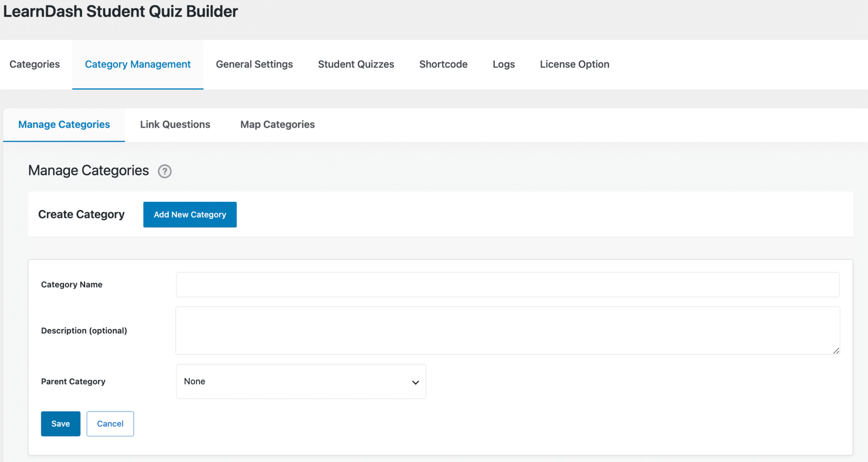
Task: Focus the Category Name input field
Action: point(507,284)
